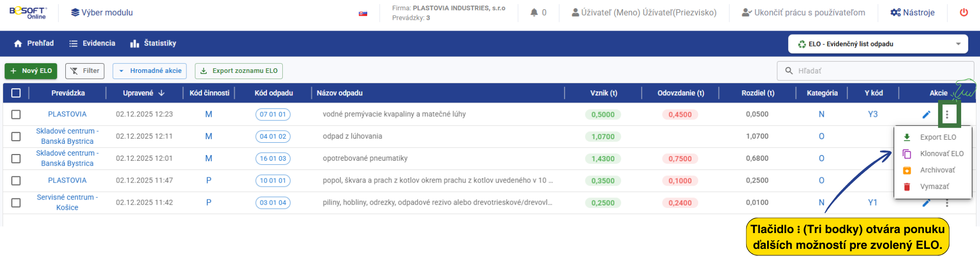Select Archivovať in the context menu
Screen dimensions: 980x256
click(937, 170)
